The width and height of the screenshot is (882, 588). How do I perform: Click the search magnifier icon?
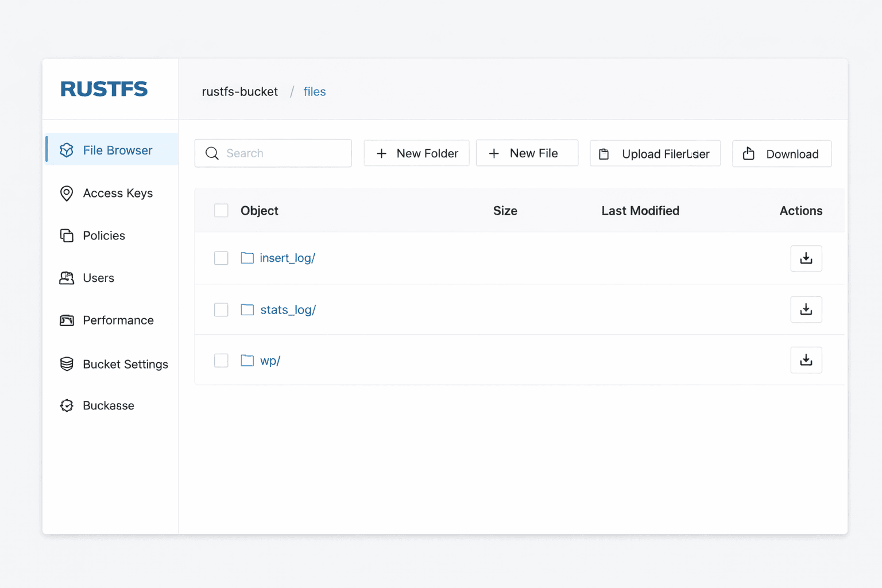[212, 153]
